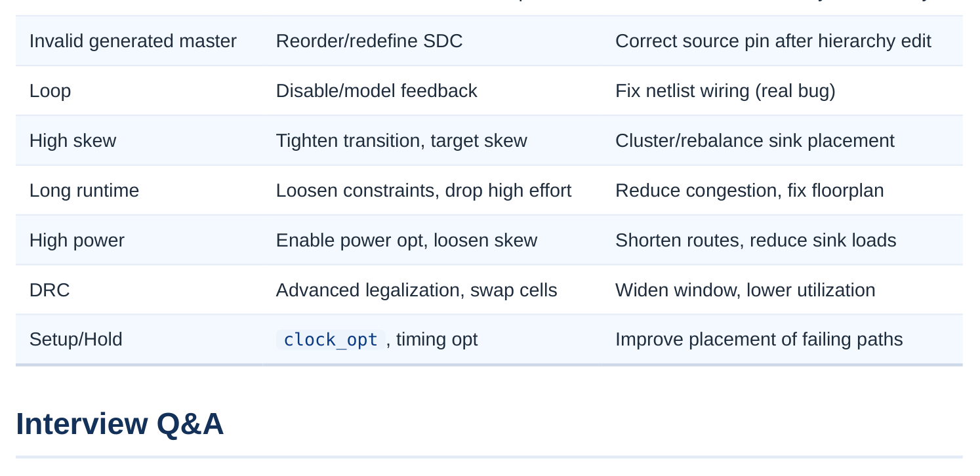Click the clock_opt inline code snippet
This screenshot has height=476, width=980.
coord(331,340)
